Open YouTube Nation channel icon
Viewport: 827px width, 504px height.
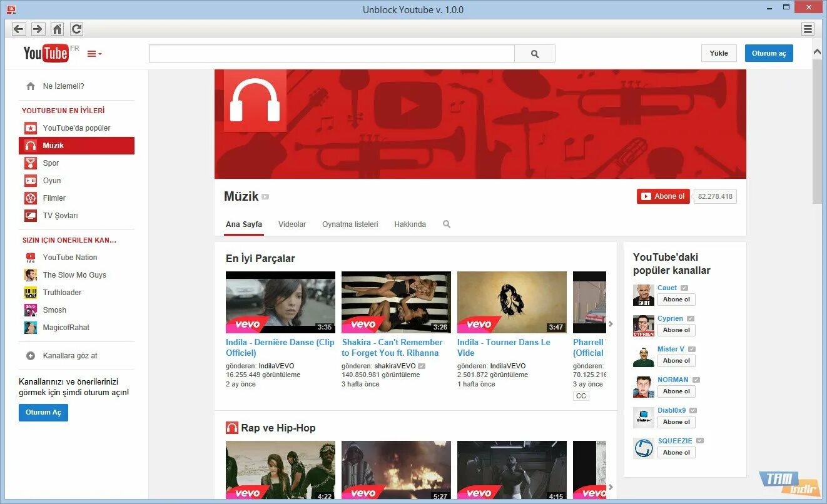tap(31, 258)
